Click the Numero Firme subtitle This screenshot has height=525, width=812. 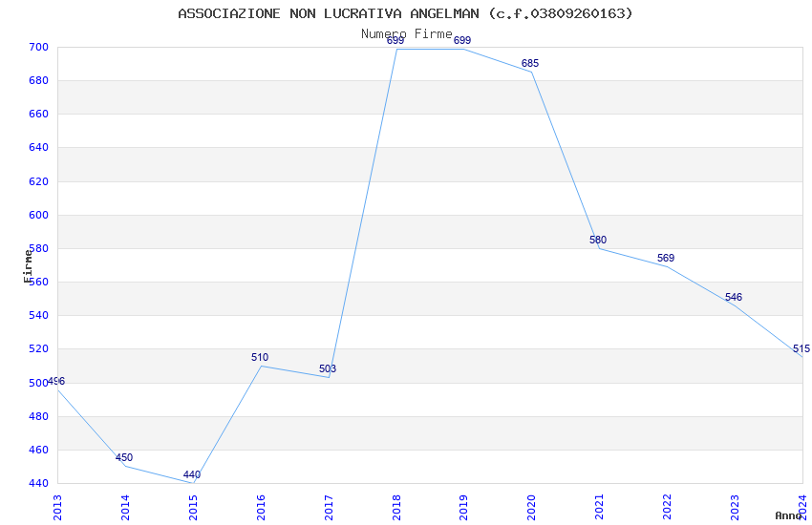coord(407,33)
